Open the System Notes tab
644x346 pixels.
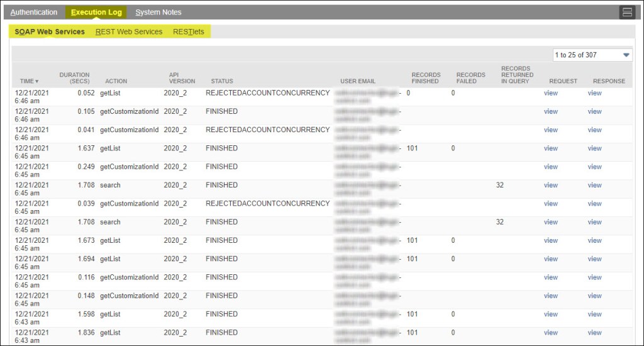point(158,13)
